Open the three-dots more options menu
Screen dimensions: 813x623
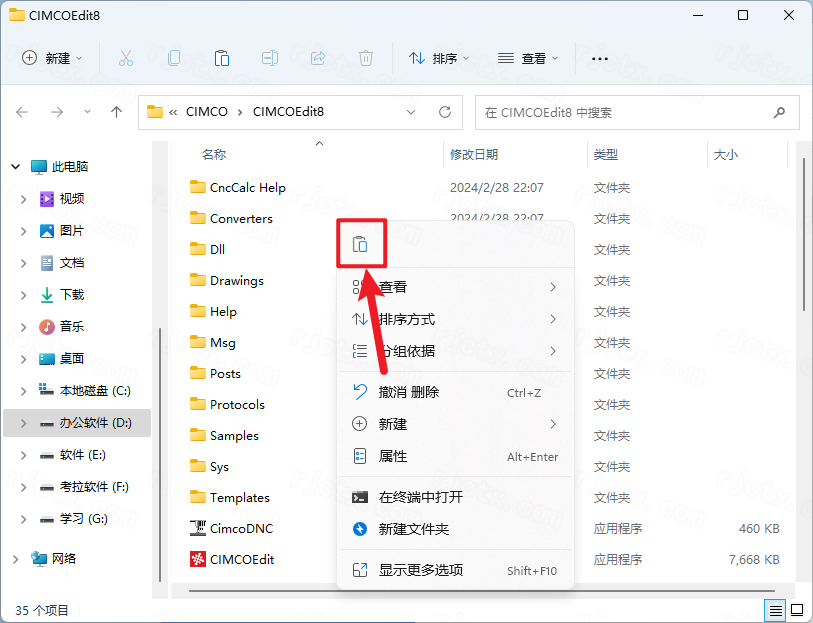pyautogui.click(x=599, y=59)
